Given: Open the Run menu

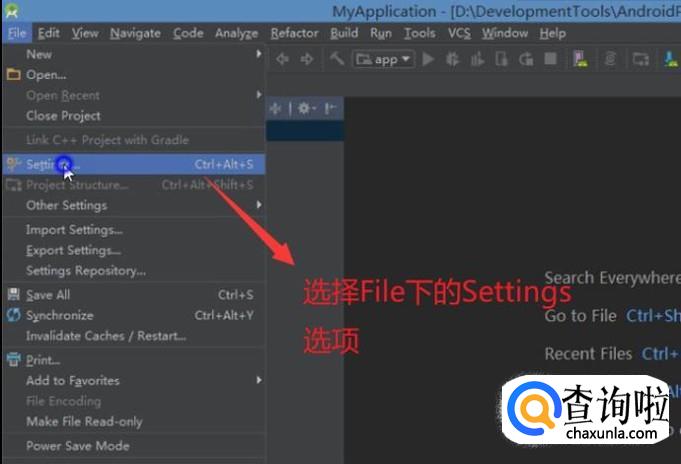Looking at the screenshot, I should [381, 33].
